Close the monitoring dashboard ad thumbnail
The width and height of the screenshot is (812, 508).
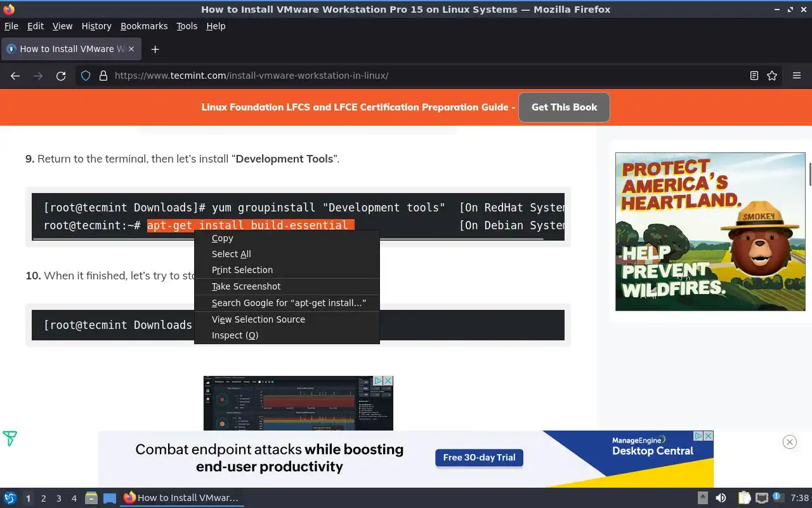tap(388, 381)
